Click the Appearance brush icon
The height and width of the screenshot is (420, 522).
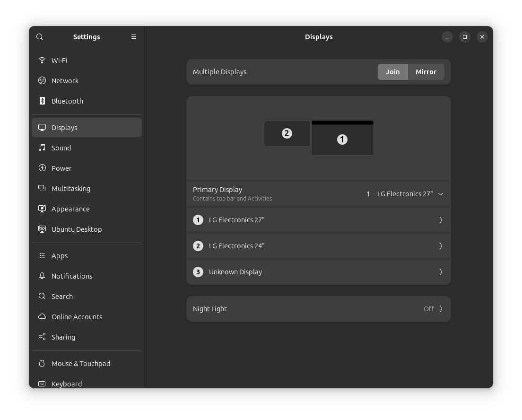[42, 209]
